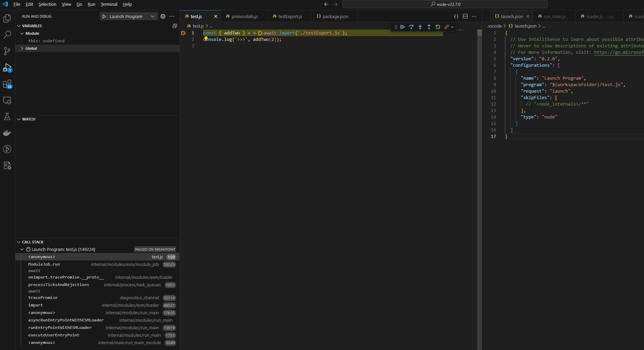Step over the current line
The width and height of the screenshot is (644, 350).
point(411,27)
